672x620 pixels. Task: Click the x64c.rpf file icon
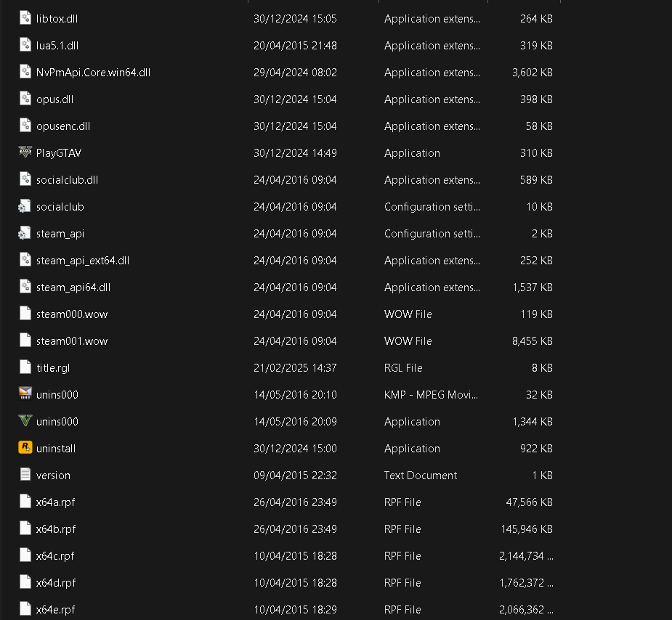[25, 555]
